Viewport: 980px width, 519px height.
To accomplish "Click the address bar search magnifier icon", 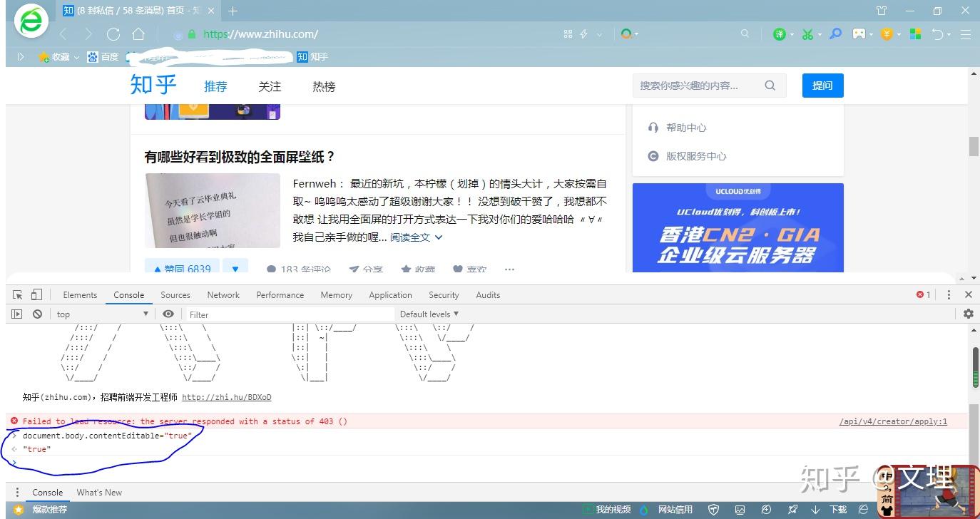I will 745,34.
